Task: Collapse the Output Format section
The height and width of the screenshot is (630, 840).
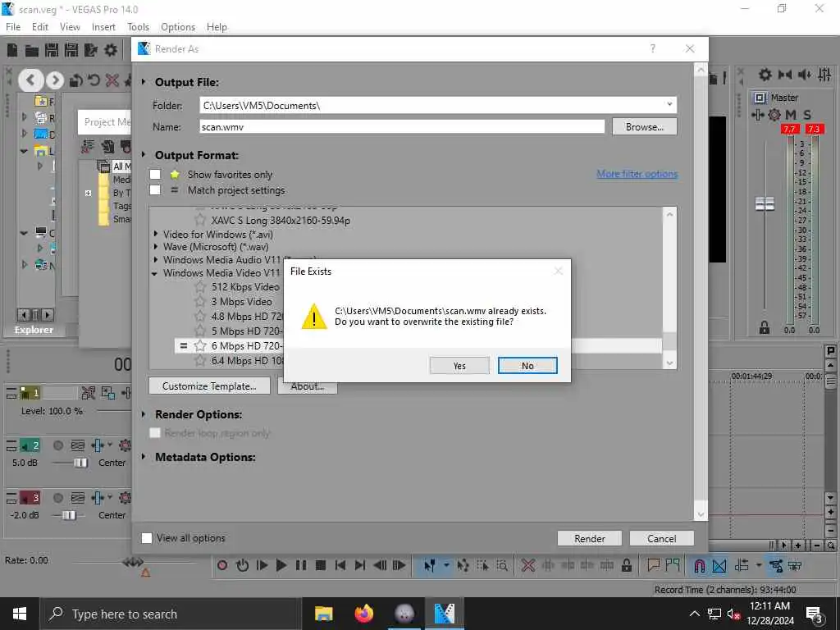Action: pos(144,155)
